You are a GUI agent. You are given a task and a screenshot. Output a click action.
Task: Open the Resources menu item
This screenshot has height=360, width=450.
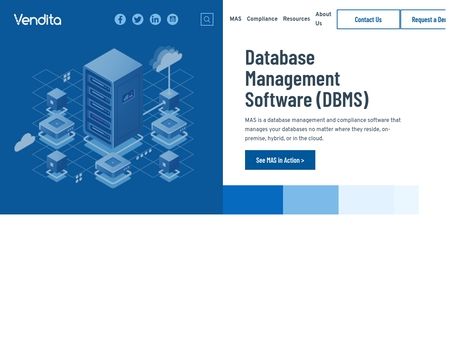(x=296, y=19)
